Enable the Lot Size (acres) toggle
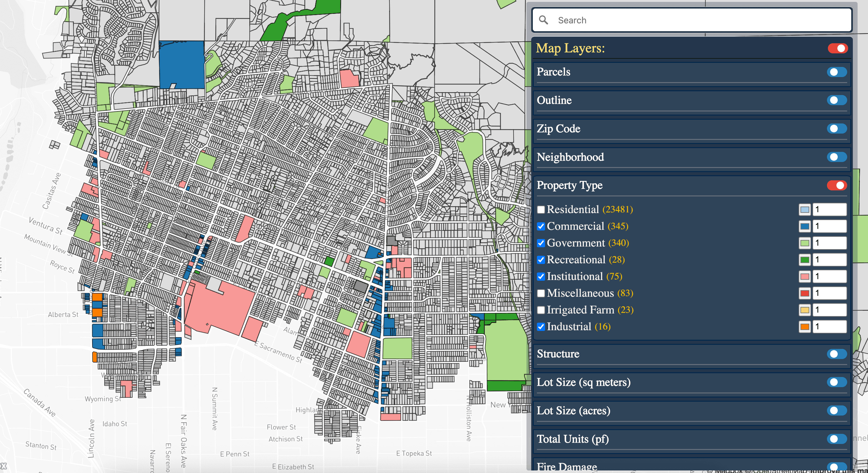Viewport: 868px width, 473px height. (837, 410)
